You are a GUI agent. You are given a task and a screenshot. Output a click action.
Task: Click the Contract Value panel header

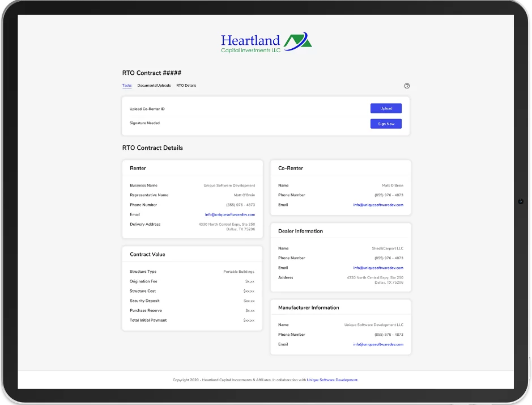click(x=149, y=254)
